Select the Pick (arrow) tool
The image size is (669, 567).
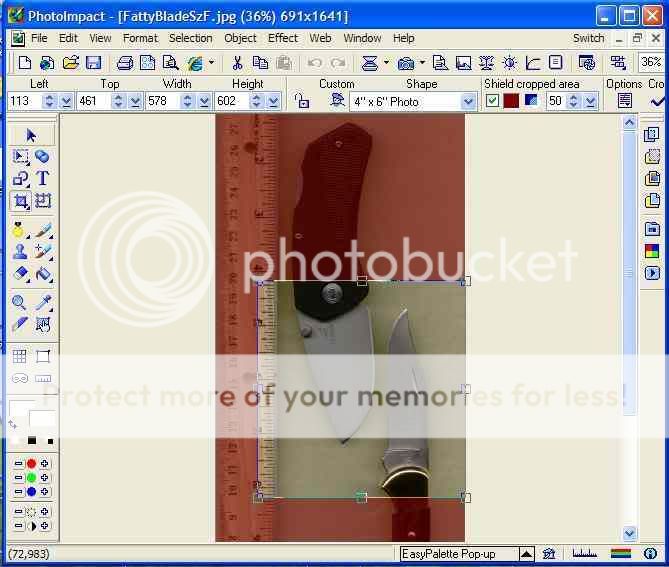[31, 135]
